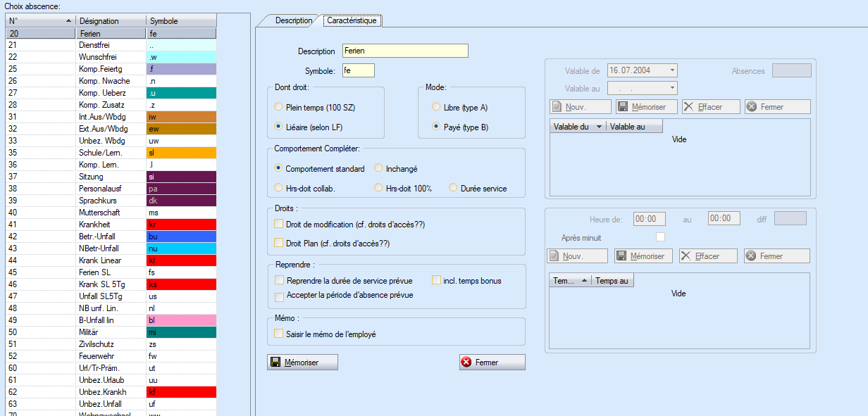
Task: Select Militär teal mi color cell
Action: click(181, 332)
